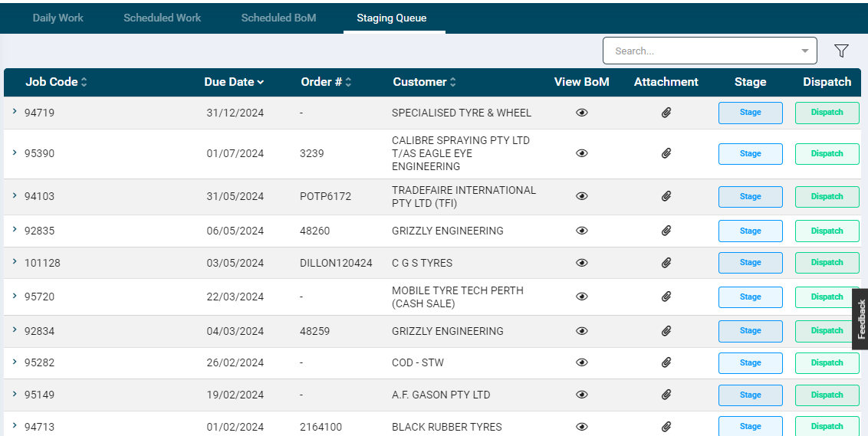View BoM for job 95282
Screen dimensions: 868x436
click(582, 363)
